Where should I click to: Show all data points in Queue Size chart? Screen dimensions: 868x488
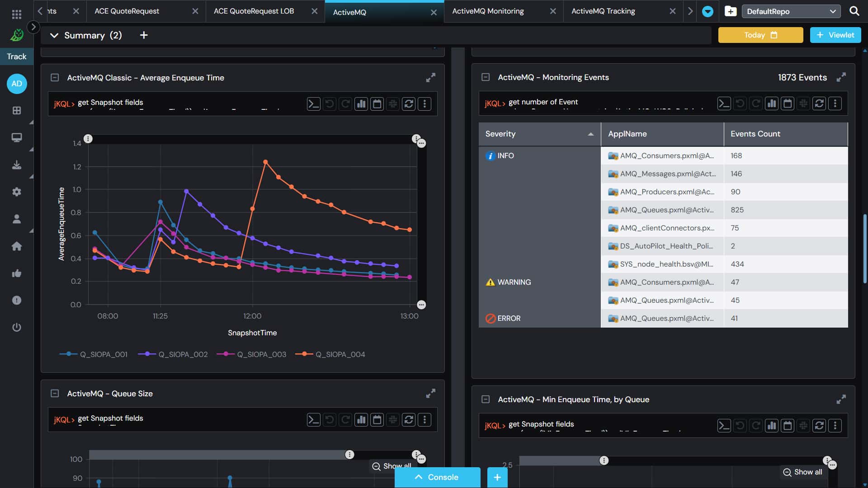click(391, 466)
